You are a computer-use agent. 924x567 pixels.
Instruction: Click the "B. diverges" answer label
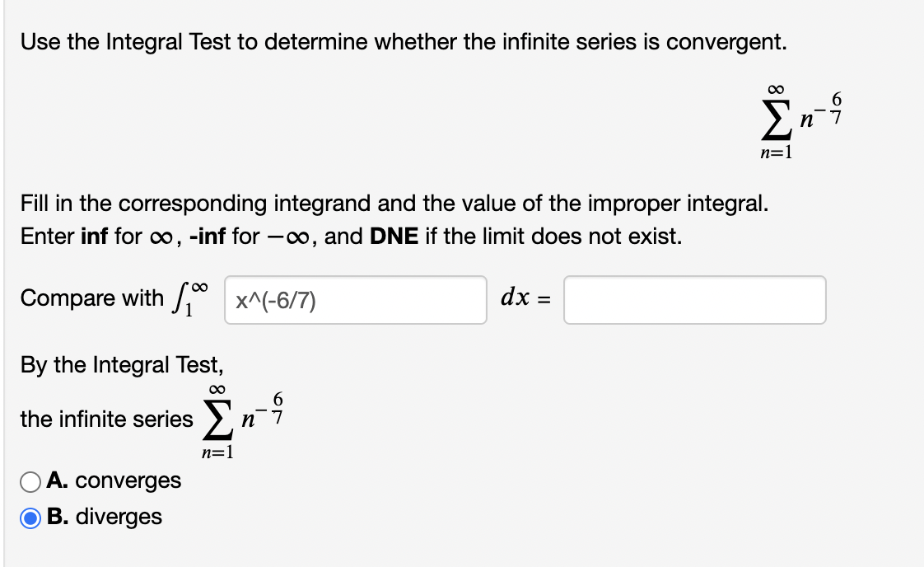click(x=105, y=518)
